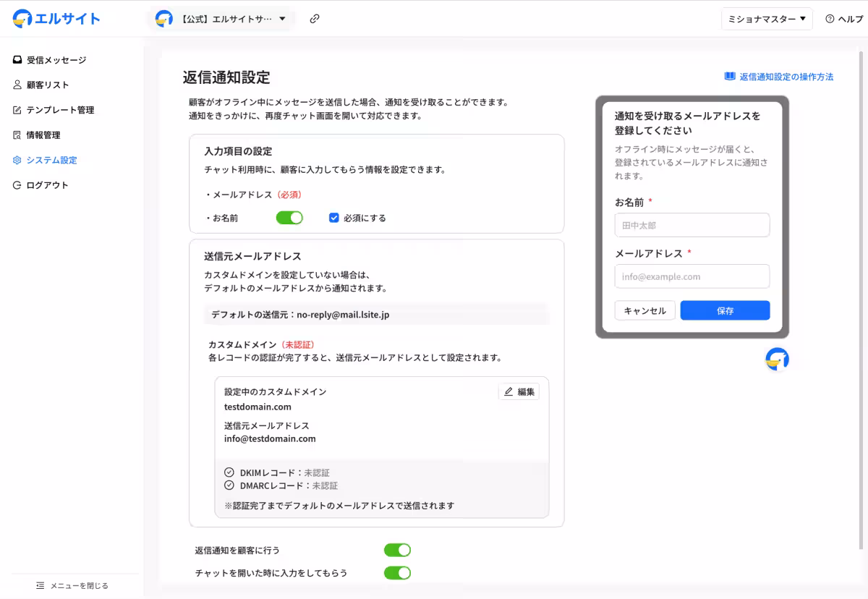
Task: Click the ログアウト icon in the sidebar
Action: point(16,184)
